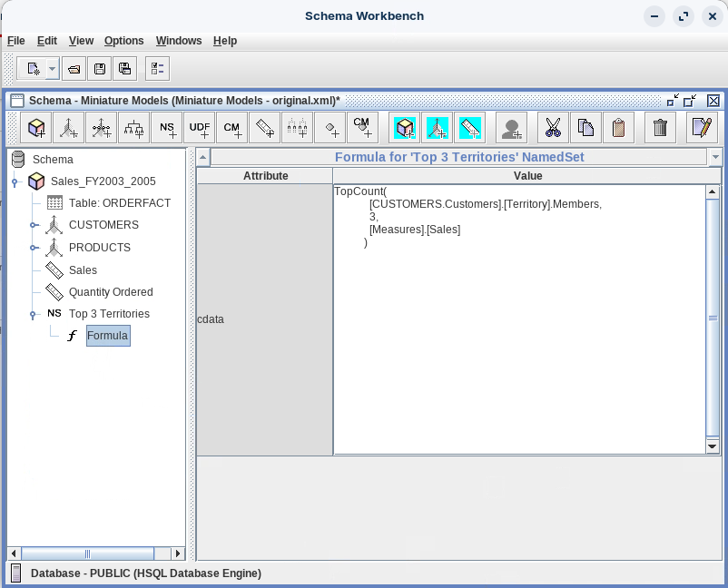Click the Add Cube toolbar icon
The width and height of the screenshot is (728, 588).
click(x=37, y=128)
